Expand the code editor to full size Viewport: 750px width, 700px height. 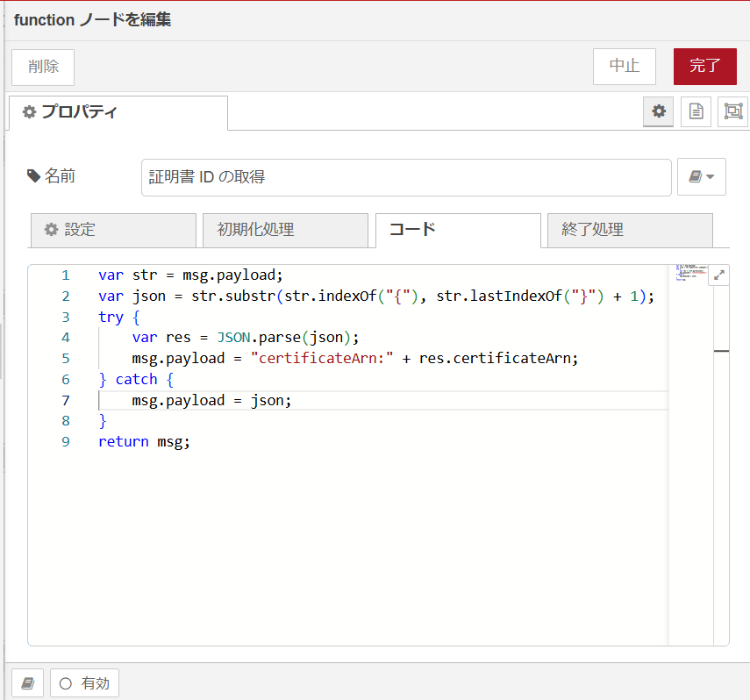(719, 275)
